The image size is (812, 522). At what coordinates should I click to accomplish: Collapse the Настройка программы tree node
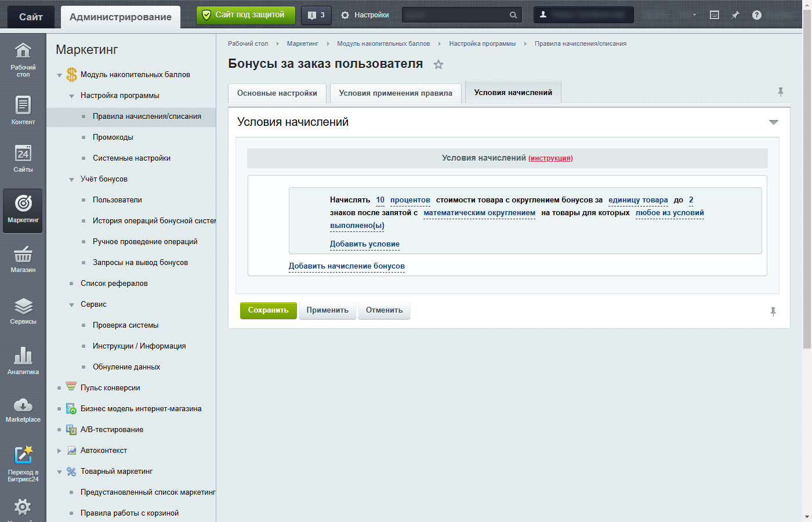tap(71, 96)
